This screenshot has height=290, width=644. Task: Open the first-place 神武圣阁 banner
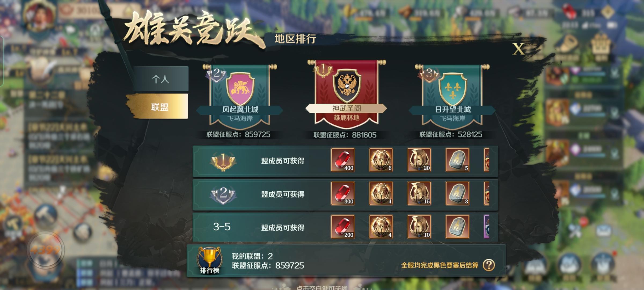(x=346, y=93)
